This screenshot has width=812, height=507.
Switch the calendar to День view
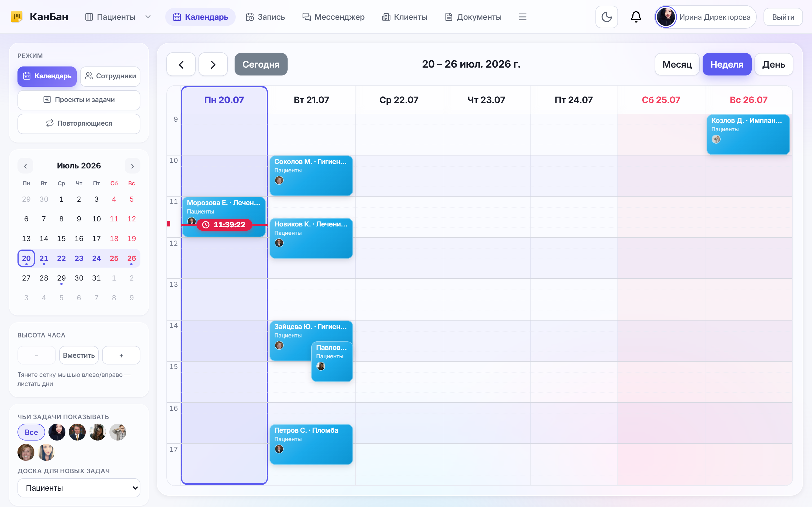773,65
